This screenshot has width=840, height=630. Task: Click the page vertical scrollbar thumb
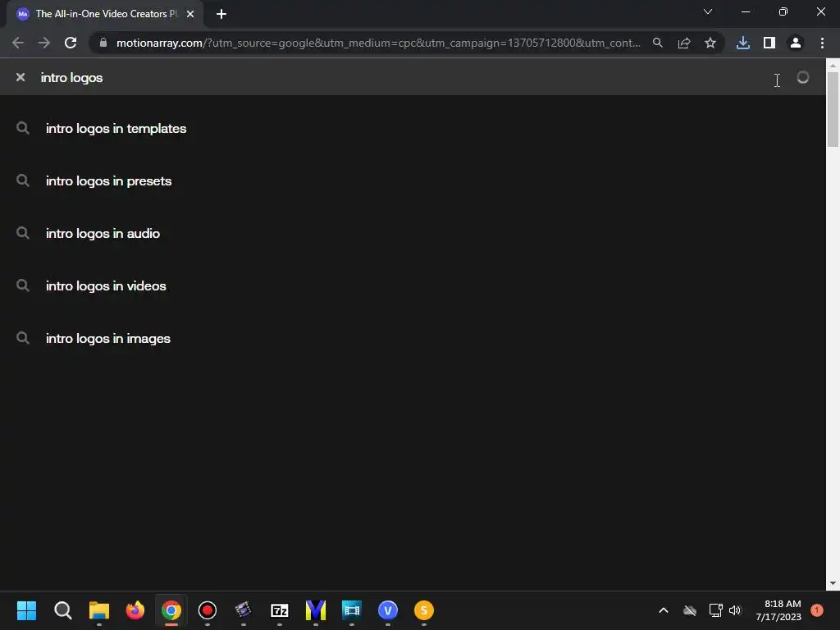pos(833,109)
